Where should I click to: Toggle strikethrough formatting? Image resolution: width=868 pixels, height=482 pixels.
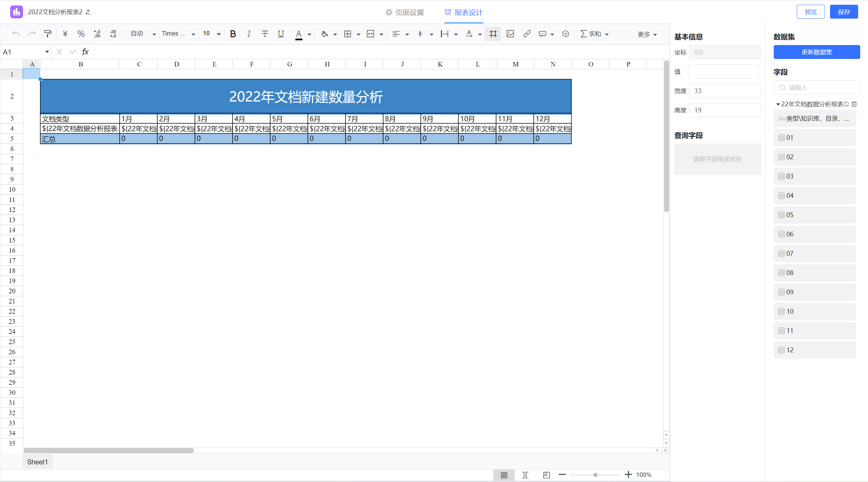coord(265,34)
